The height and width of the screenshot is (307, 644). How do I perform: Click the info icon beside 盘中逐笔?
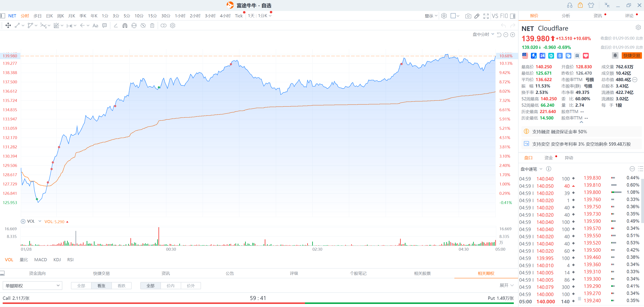pos(548,169)
